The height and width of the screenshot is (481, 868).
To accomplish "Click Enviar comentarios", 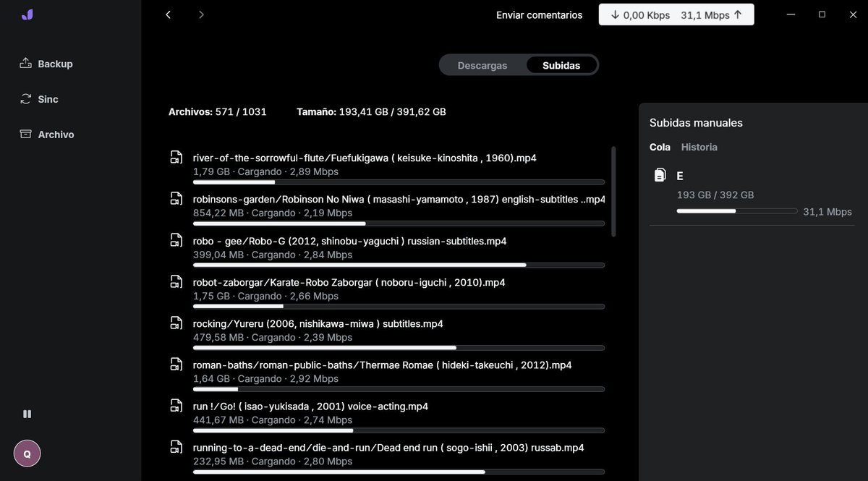I will click(x=539, y=14).
